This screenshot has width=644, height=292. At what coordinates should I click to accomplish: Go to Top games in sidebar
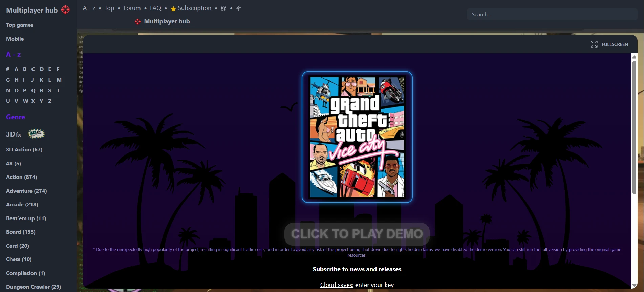tap(20, 25)
